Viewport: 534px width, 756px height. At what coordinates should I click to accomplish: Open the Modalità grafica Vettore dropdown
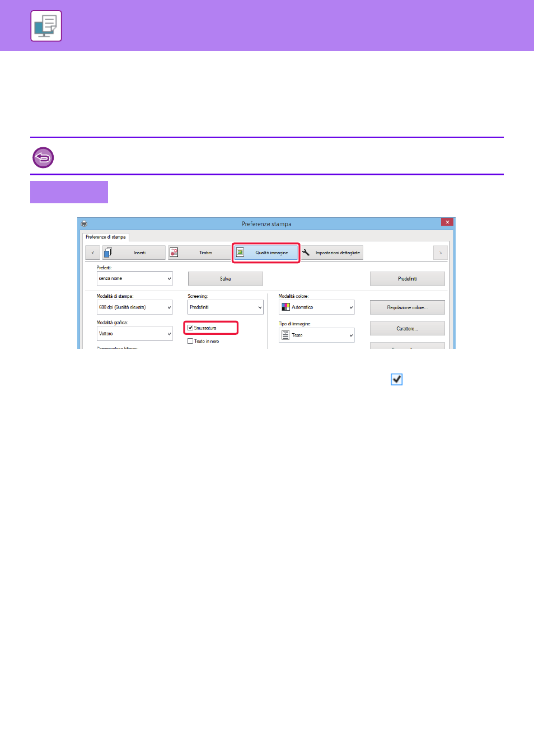coord(134,333)
